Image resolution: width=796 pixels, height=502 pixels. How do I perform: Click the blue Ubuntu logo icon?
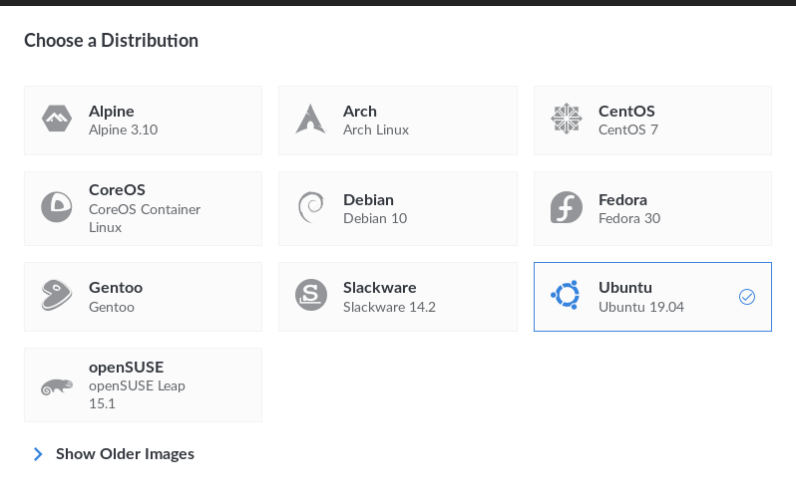coord(566,294)
